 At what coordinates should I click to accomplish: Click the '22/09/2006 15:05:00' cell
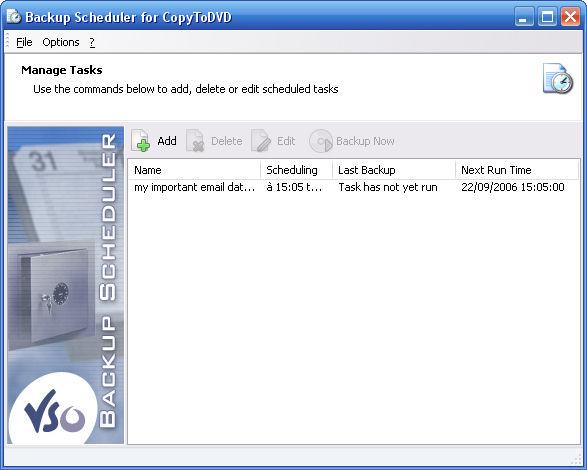[x=513, y=187]
